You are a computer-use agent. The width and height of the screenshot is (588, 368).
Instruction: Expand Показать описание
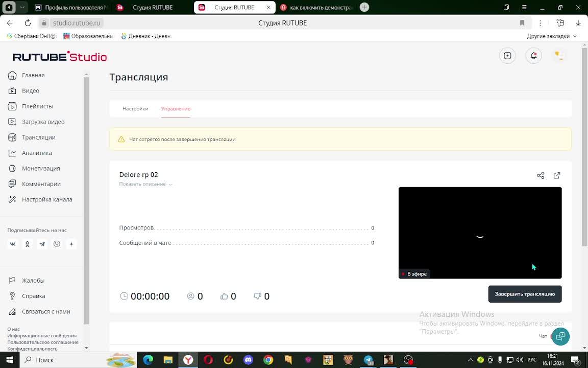click(x=145, y=184)
